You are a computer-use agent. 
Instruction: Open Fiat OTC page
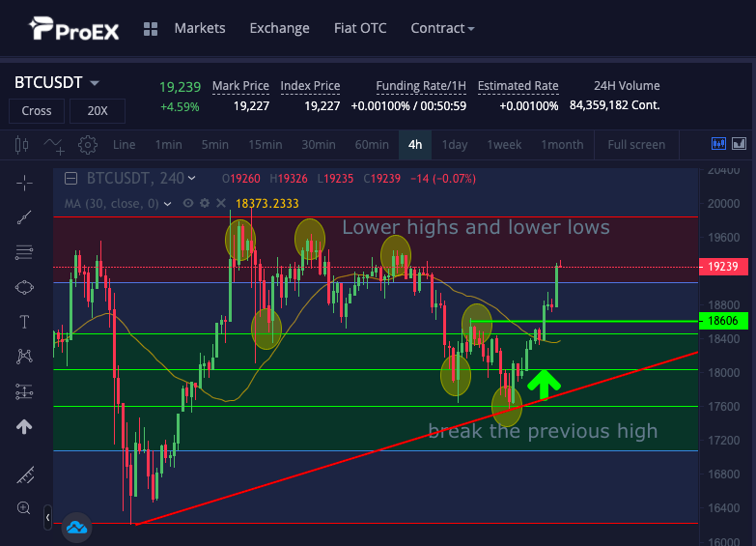(x=360, y=28)
